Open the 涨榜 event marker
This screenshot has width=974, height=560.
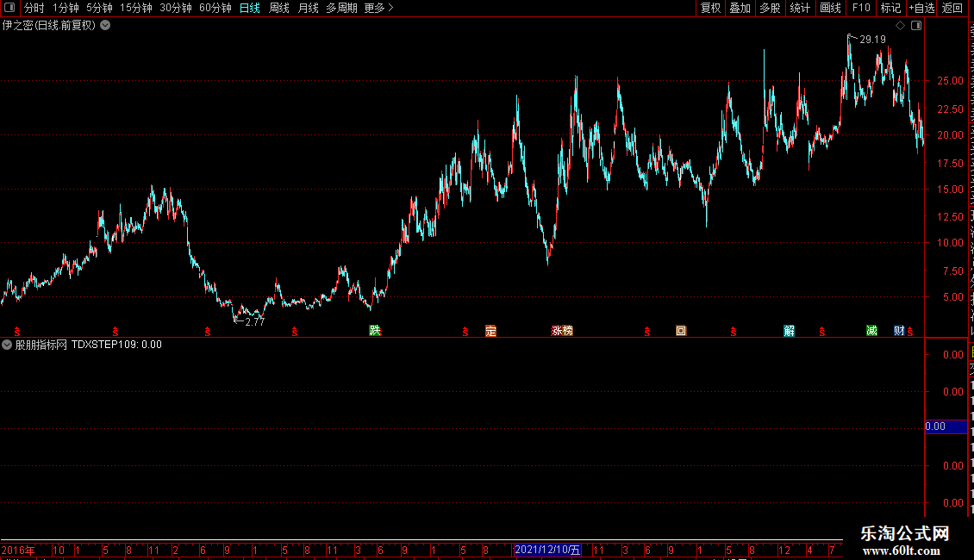point(562,331)
